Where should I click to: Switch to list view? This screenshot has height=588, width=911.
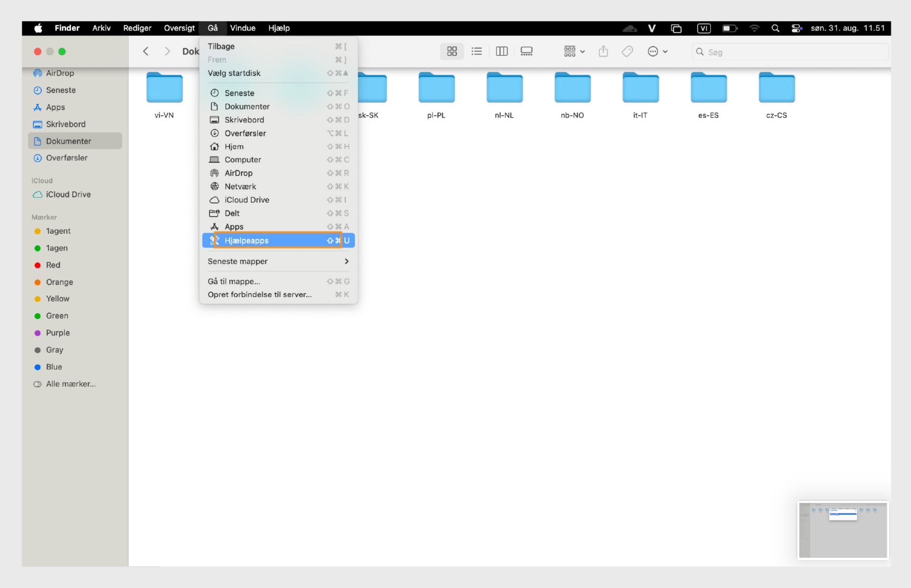tap(476, 51)
